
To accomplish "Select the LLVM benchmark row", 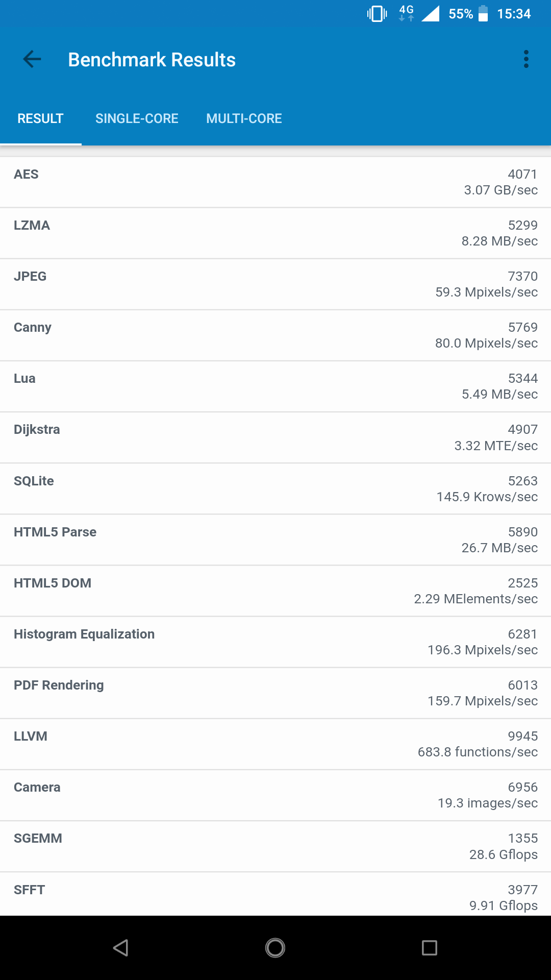I will pos(275,744).
